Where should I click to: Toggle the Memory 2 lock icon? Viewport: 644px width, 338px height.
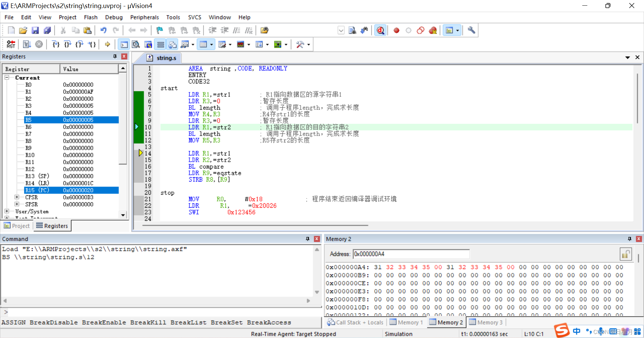(x=626, y=254)
